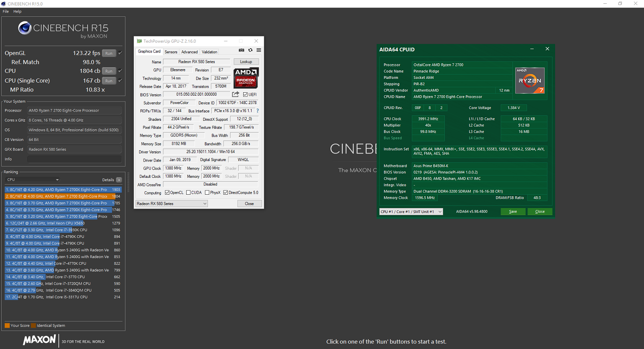Open the Help menu
The image size is (644, 349).
coord(17,11)
